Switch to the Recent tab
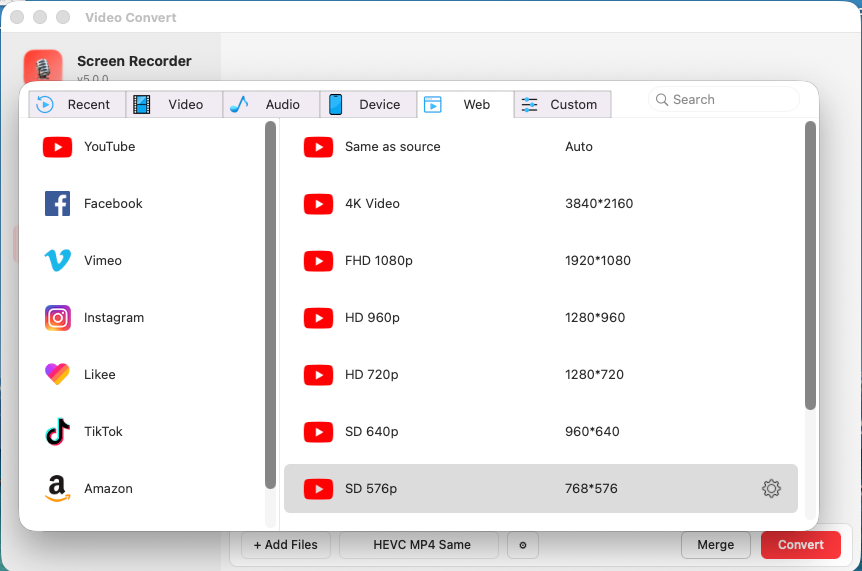862x571 pixels. pos(77,104)
